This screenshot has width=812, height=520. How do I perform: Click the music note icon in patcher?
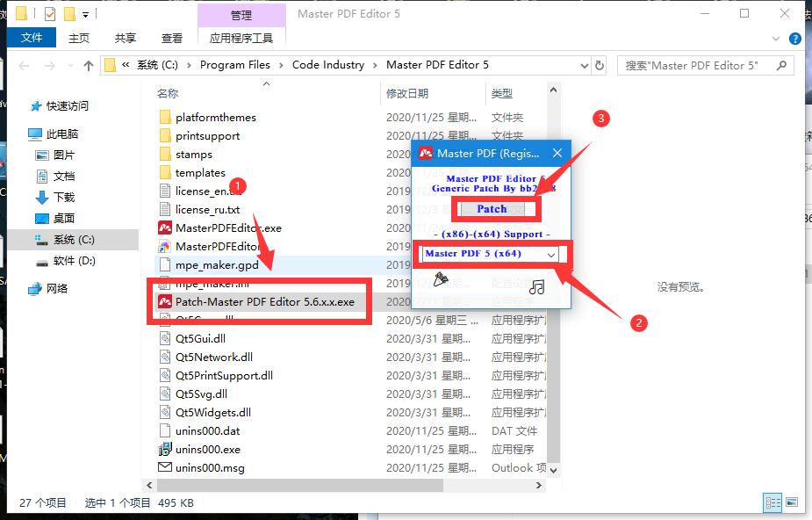[x=537, y=286]
